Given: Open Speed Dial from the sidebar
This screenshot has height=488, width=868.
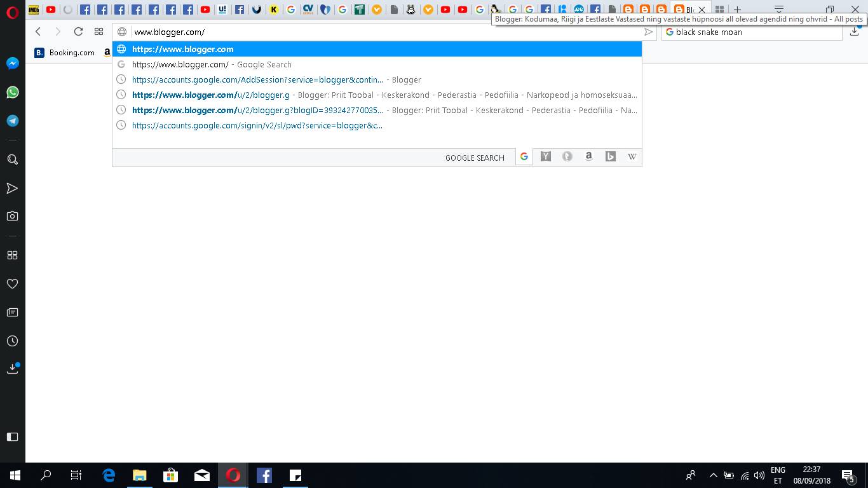Looking at the screenshot, I should [x=12, y=255].
